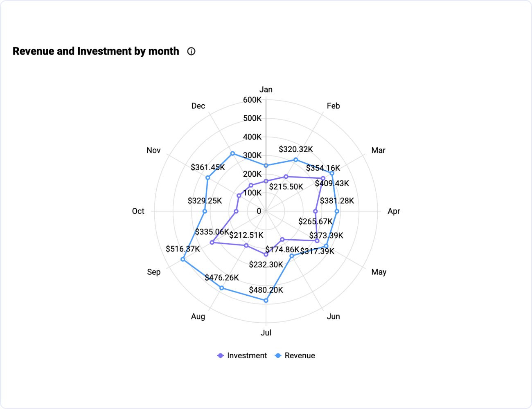Image resolution: width=532 pixels, height=409 pixels.
Task: Click the May axis label
Action: 379,272
